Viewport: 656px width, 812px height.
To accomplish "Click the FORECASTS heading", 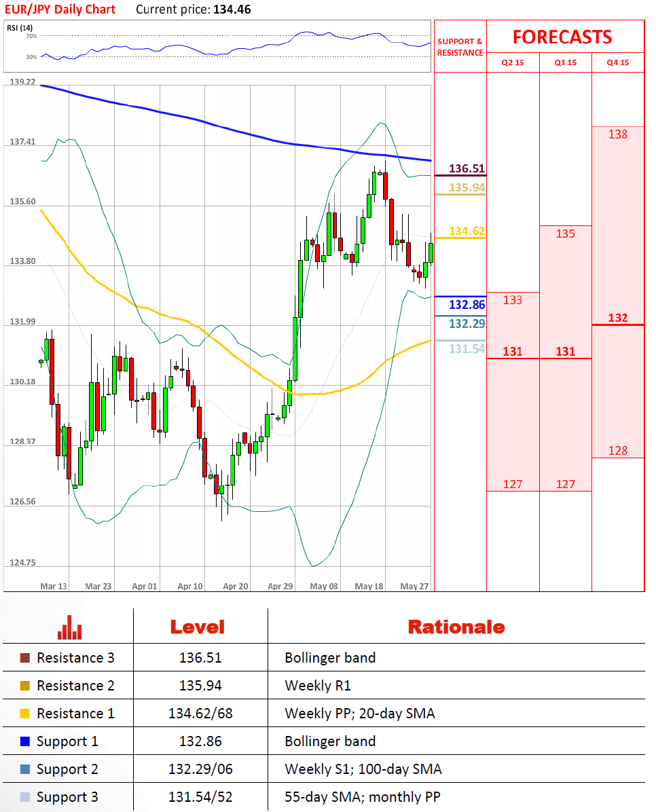I will tap(563, 37).
